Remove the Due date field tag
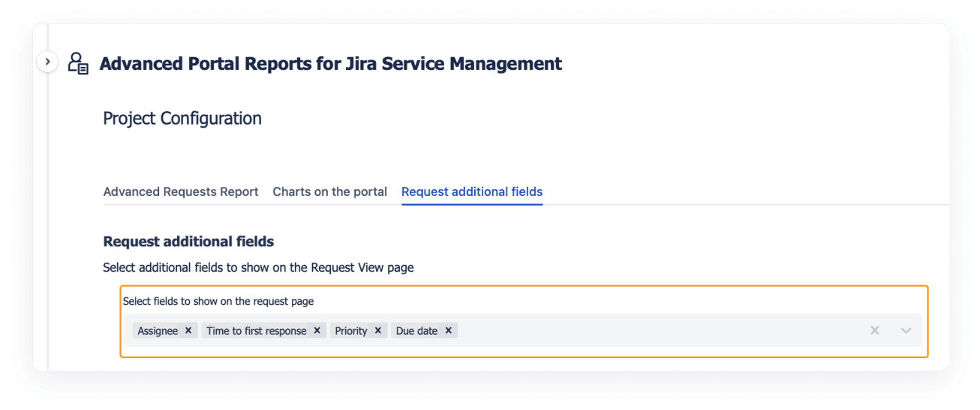980x410 pixels. point(448,330)
